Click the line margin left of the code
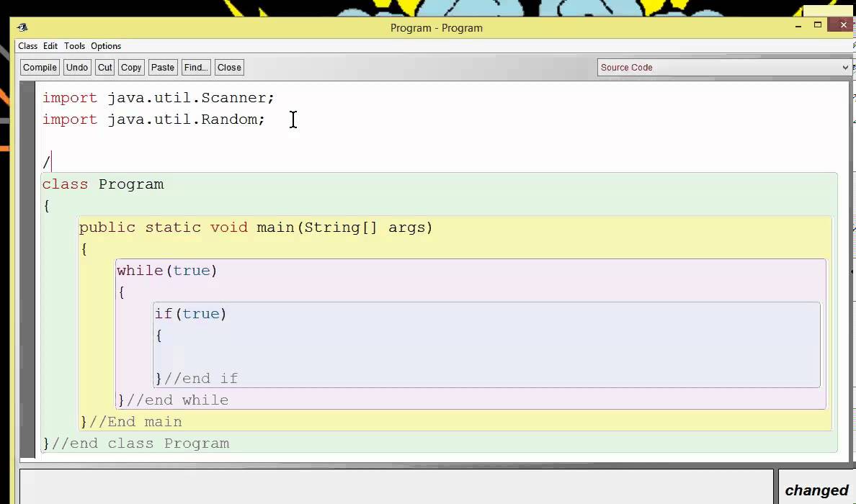Screen dimensions: 856x504 point(28,270)
